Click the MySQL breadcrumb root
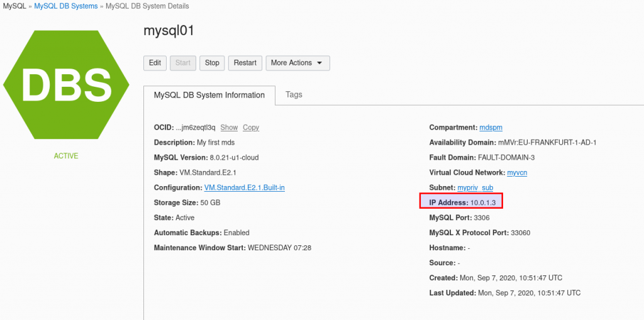 coord(14,6)
